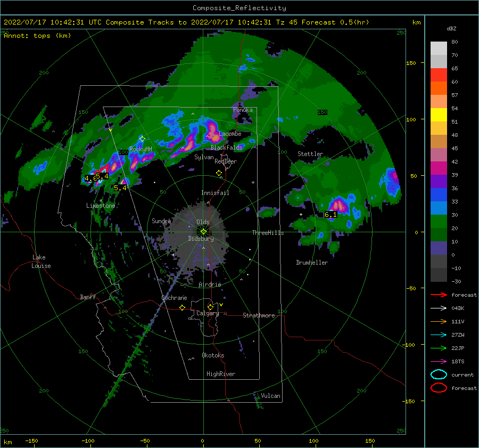Click the HighRiver label
This screenshot has width=479, height=448.
pos(221,374)
